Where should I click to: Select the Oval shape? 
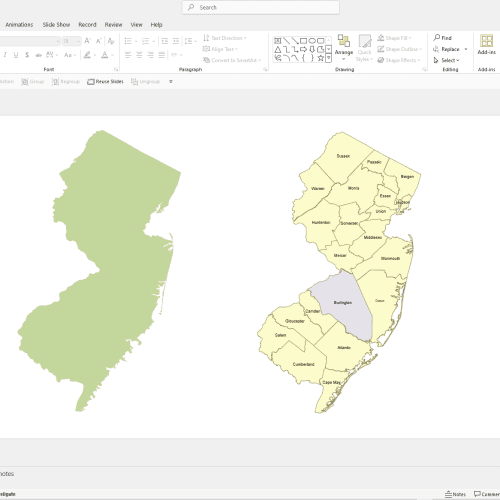(312, 41)
